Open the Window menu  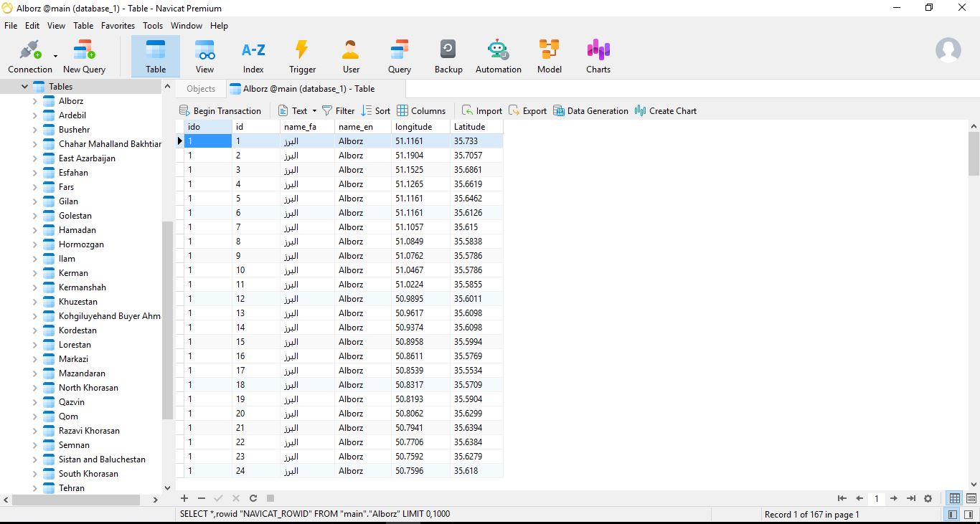point(187,25)
